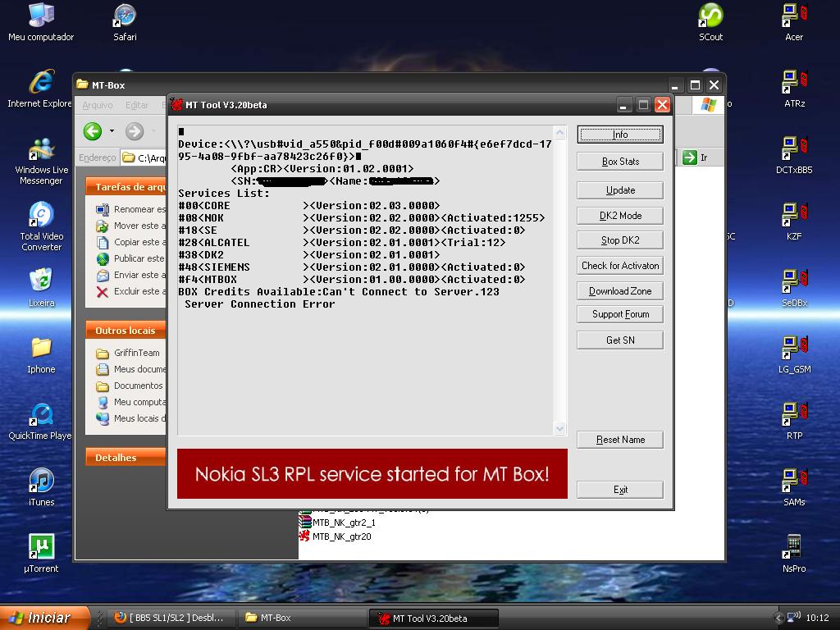
Task: Select MTB_NK_gtr2_1 archive in MT-Box window
Action: (337, 523)
